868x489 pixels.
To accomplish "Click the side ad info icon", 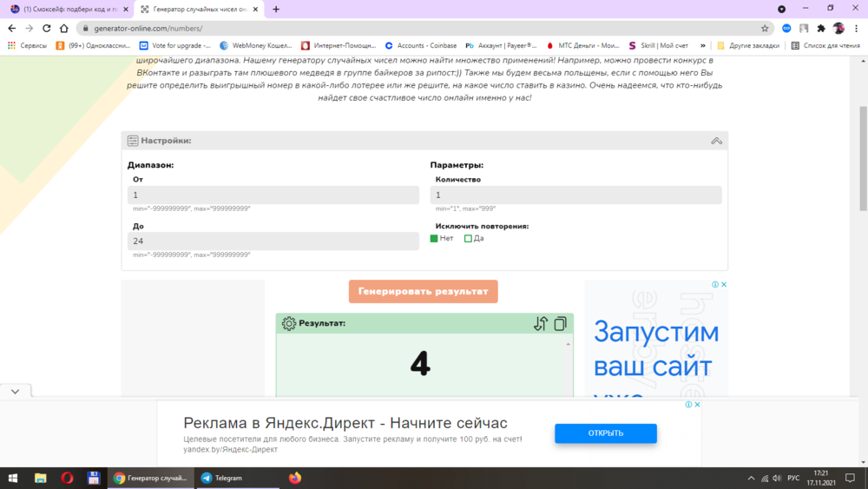I will click(x=715, y=285).
